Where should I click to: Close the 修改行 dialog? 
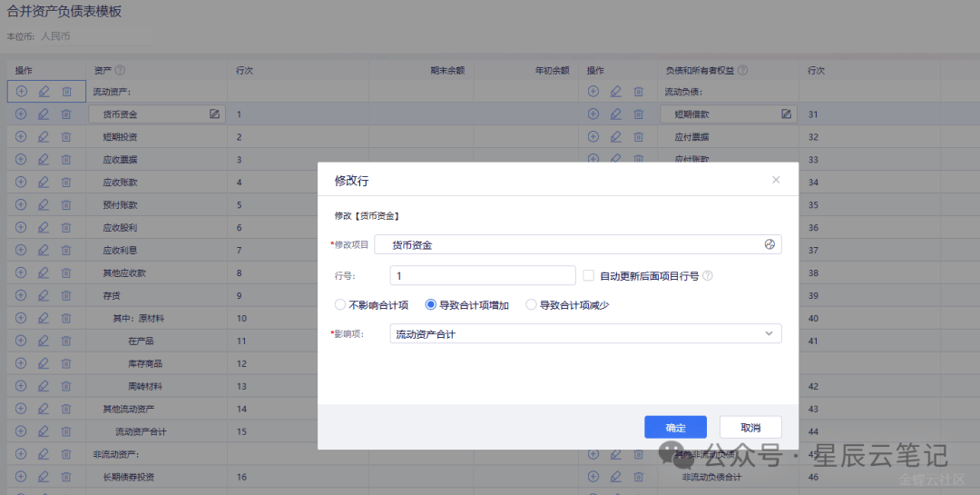tap(776, 180)
